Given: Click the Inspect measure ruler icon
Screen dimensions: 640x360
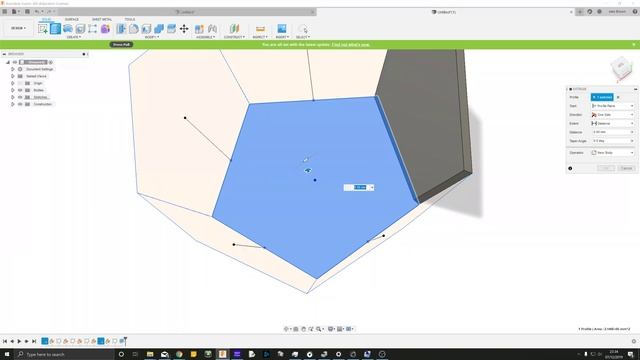Looking at the screenshot, I should (260, 29).
